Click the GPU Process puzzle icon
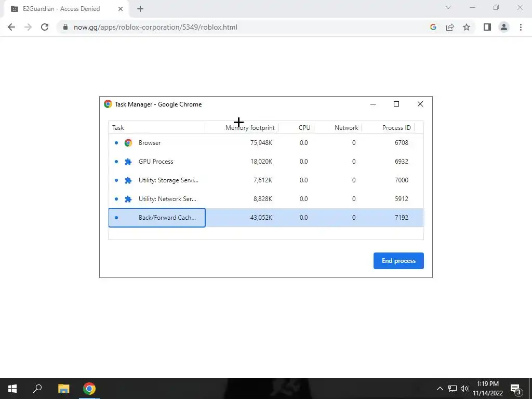 click(x=128, y=162)
